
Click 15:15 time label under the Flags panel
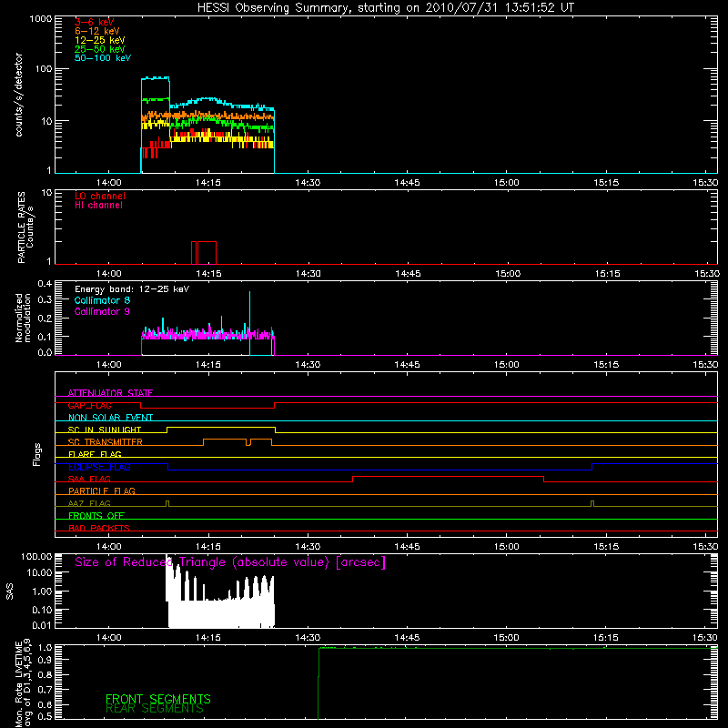[606, 547]
